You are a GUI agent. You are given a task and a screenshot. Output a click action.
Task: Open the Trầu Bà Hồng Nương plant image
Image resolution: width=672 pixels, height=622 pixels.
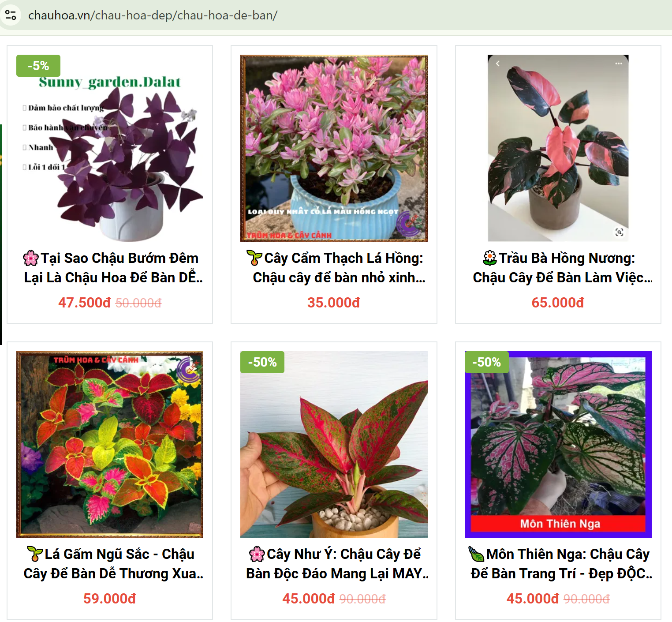click(558, 149)
